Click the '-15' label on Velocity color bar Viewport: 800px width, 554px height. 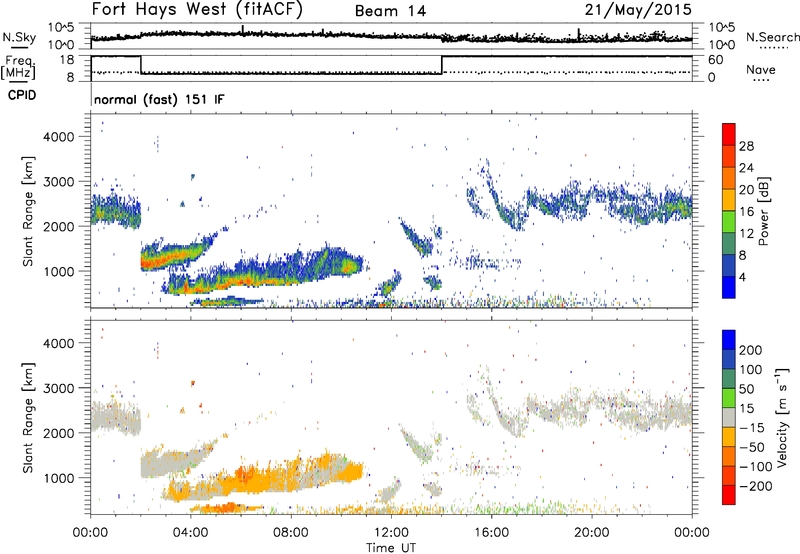752,427
